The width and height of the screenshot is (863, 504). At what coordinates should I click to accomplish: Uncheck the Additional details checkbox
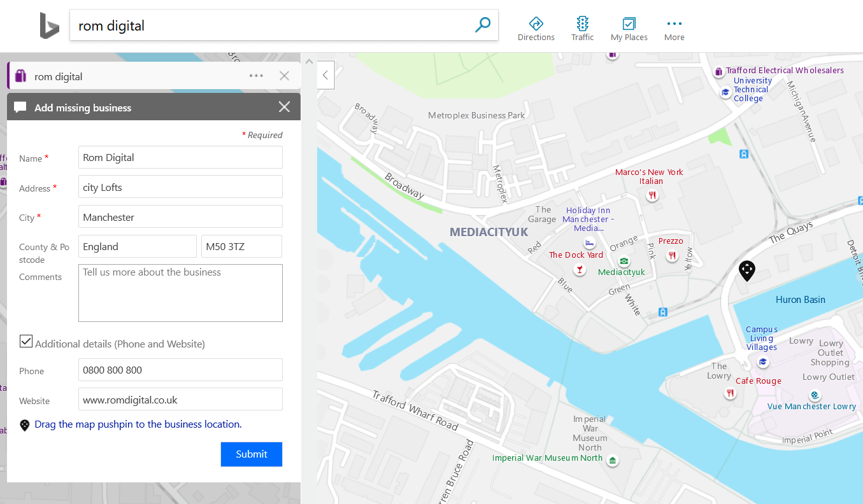pyautogui.click(x=26, y=342)
